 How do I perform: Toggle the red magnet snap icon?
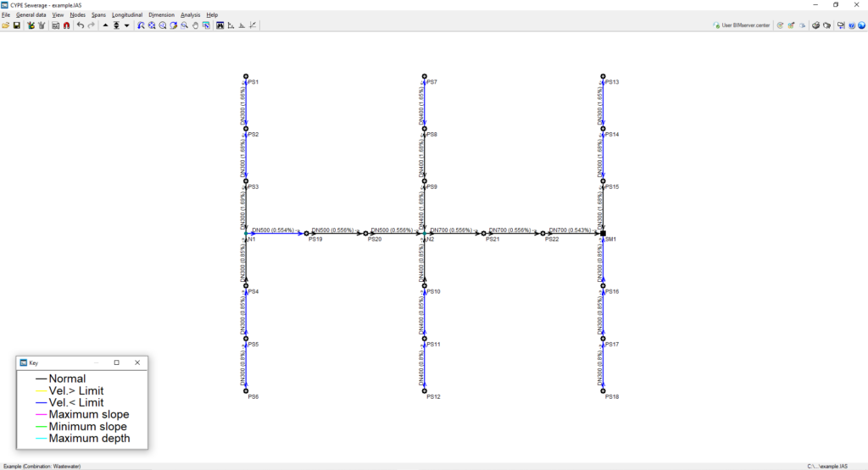click(x=66, y=25)
